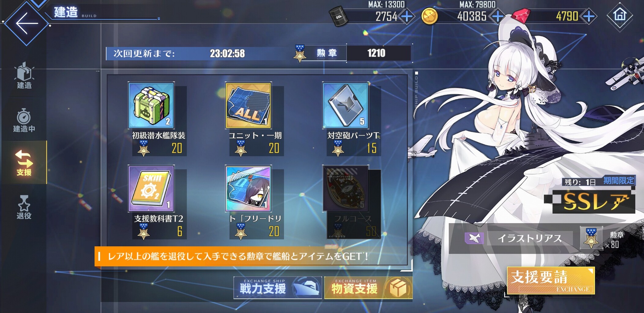The height and width of the screenshot is (313, 644).
Task: Buy gems using the plus icon
Action: pos(589,16)
